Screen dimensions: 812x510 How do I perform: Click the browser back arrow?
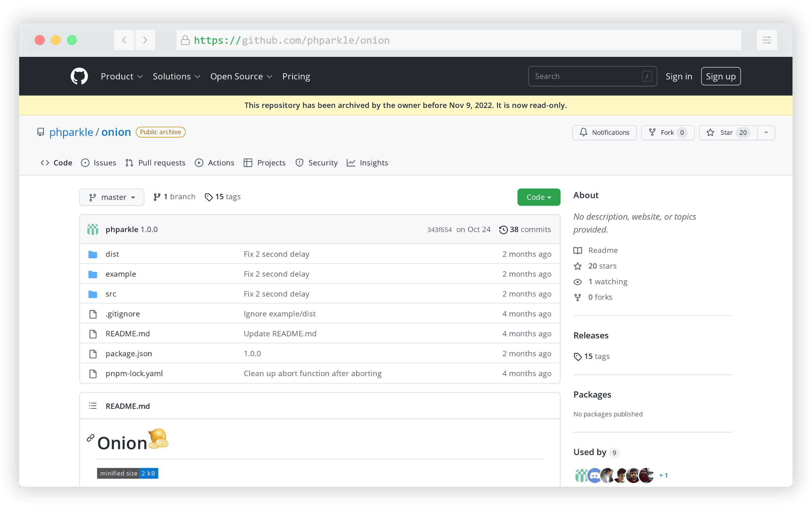(x=124, y=40)
